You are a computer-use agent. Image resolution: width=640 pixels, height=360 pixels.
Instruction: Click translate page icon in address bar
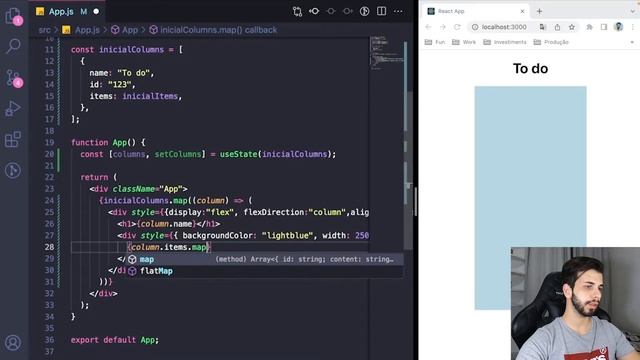point(542,27)
